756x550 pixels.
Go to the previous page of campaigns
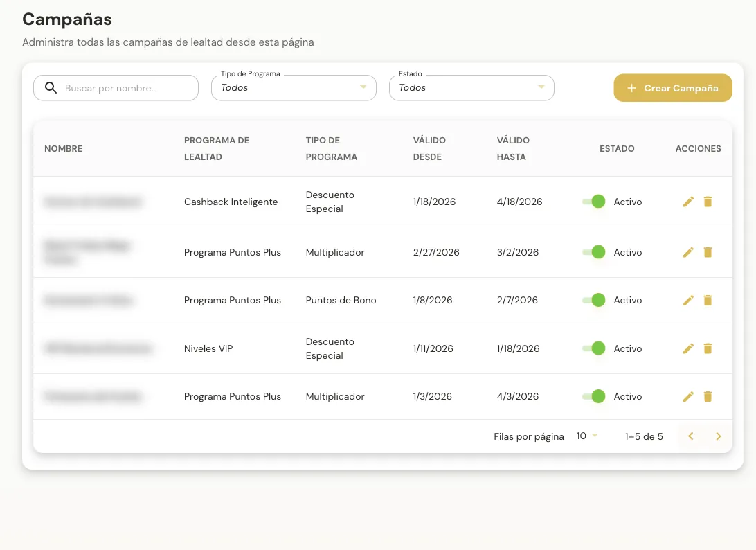coord(691,436)
